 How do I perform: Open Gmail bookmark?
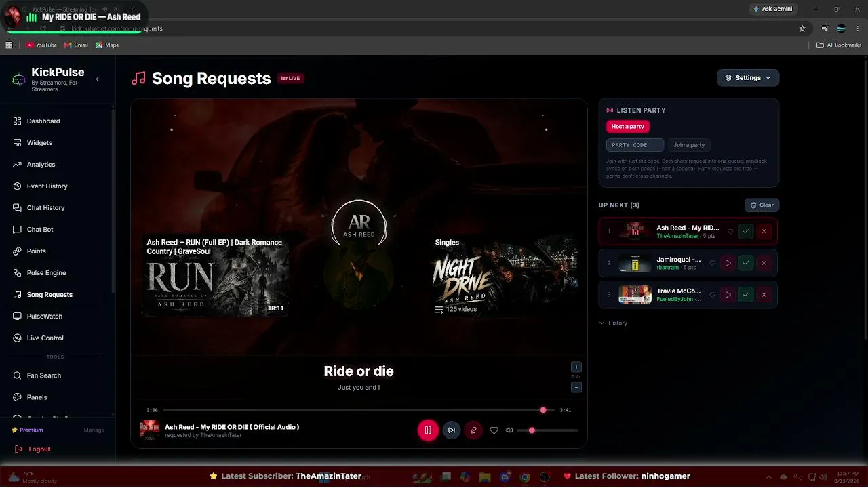76,45
